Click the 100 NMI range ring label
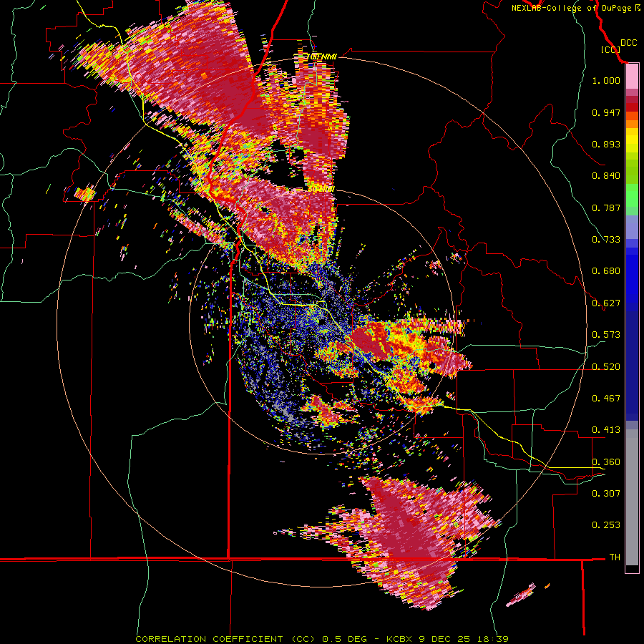Viewport: 644px width, 644px height. (321, 57)
